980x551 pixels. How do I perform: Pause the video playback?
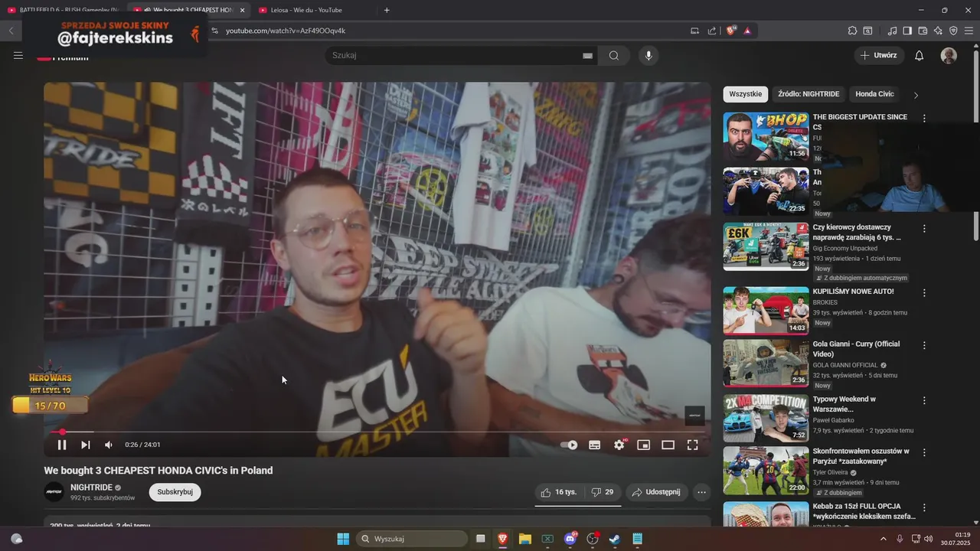point(62,445)
